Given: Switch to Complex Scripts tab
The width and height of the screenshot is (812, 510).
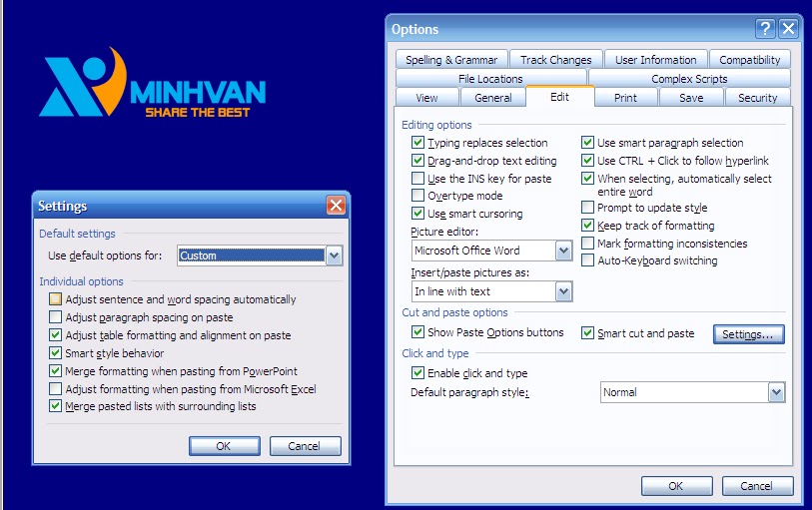Looking at the screenshot, I should tap(689, 79).
